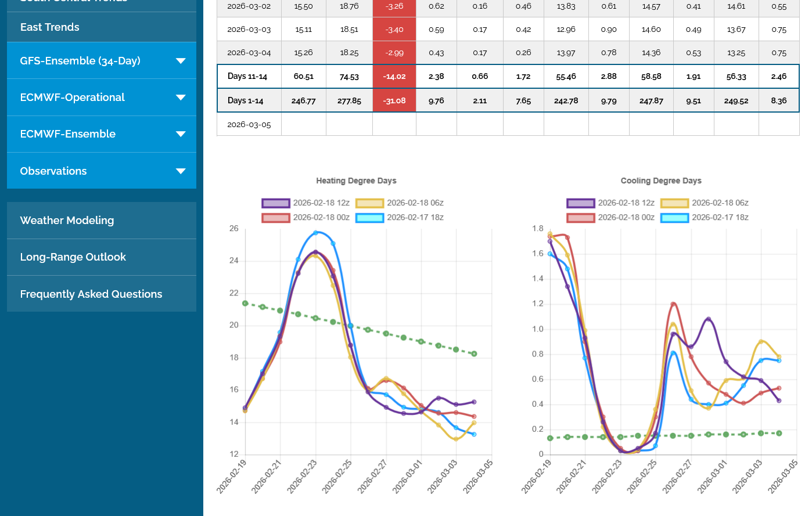Click the blue peak point on Heating chart
812x516 pixels.
[x=315, y=233]
